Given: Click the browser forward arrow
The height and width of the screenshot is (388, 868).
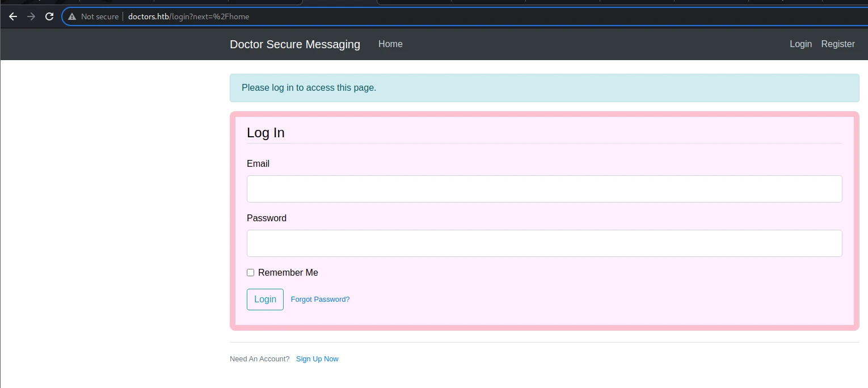Looking at the screenshot, I should click(31, 16).
